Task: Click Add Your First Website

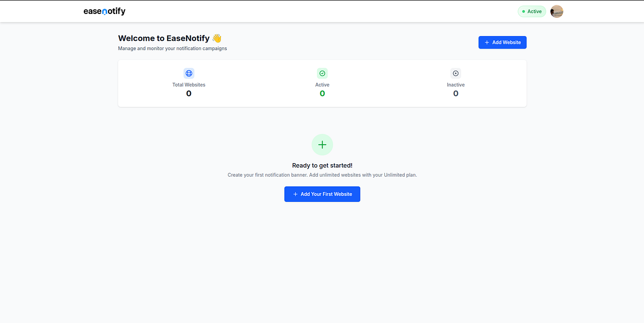Action: click(322, 194)
